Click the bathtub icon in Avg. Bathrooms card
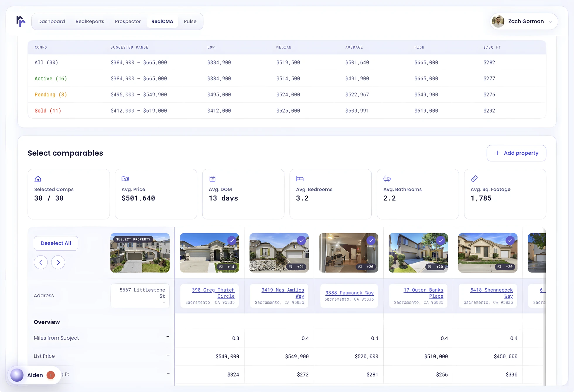The width and height of the screenshot is (574, 392). coord(387,178)
